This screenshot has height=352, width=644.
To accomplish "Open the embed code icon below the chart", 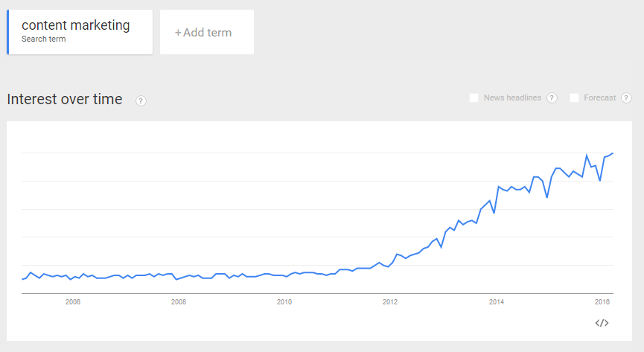I will tap(602, 322).
